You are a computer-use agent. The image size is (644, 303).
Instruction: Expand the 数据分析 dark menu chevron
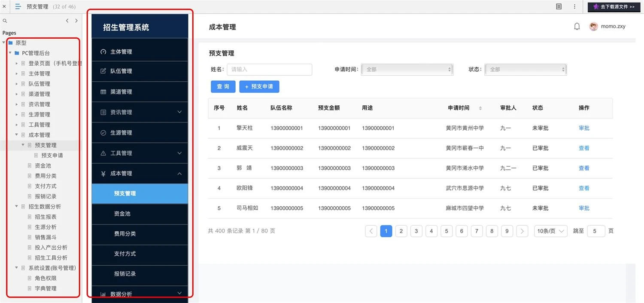click(x=179, y=293)
